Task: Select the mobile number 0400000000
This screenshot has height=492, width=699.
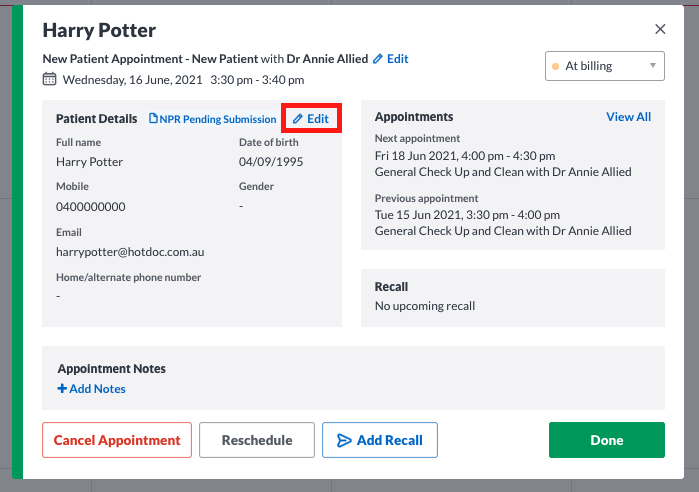Action: click(90, 207)
